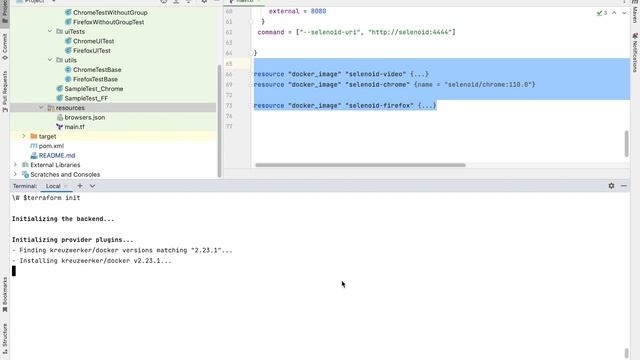Image resolution: width=640 pixels, height=360 pixels.
Task: Open the Pull Requests tool window
Action: tap(4, 91)
